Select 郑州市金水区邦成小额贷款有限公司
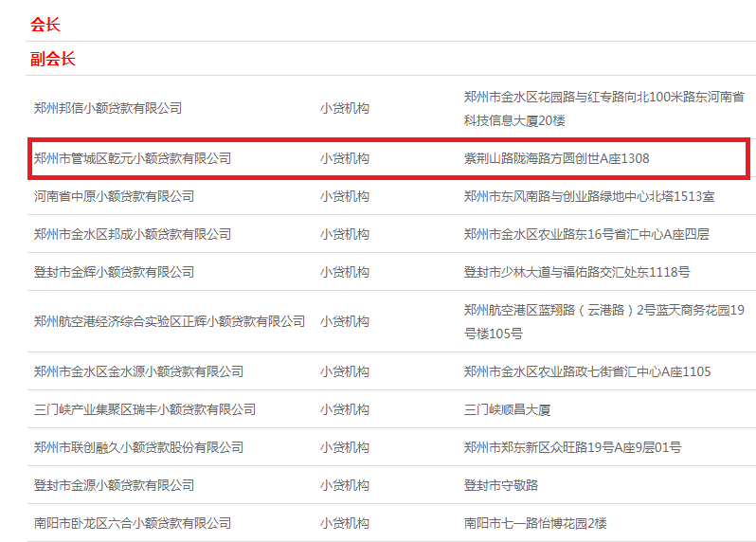Image resolution: width=756 pixels, height=542 pixels. point(132,234)
